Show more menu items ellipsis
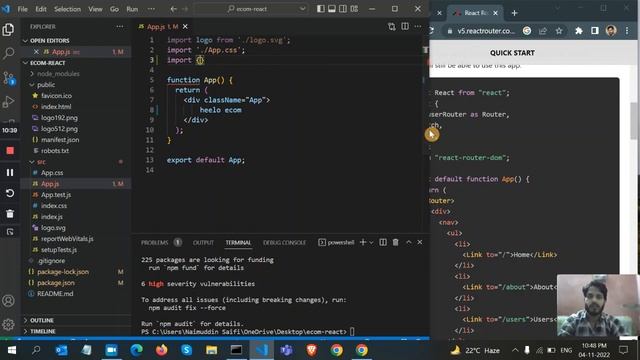Screen dimensions: 640x360 click(x=151, y=9)
